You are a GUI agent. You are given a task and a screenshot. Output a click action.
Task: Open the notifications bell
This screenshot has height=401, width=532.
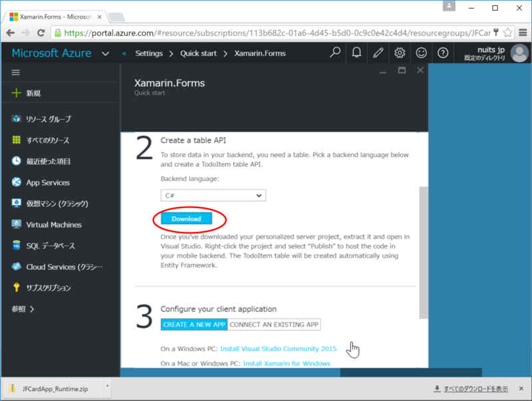tap(356, 53)
